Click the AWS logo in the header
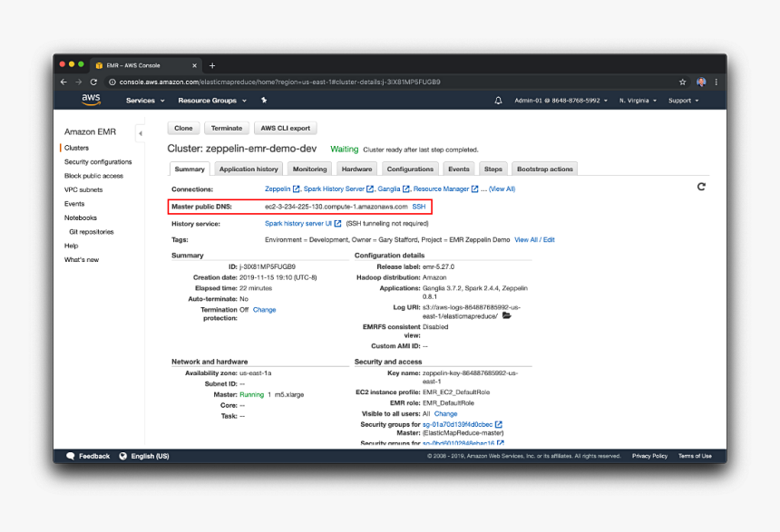This screenshot has width=780, height=532. [x=91, y=100]
